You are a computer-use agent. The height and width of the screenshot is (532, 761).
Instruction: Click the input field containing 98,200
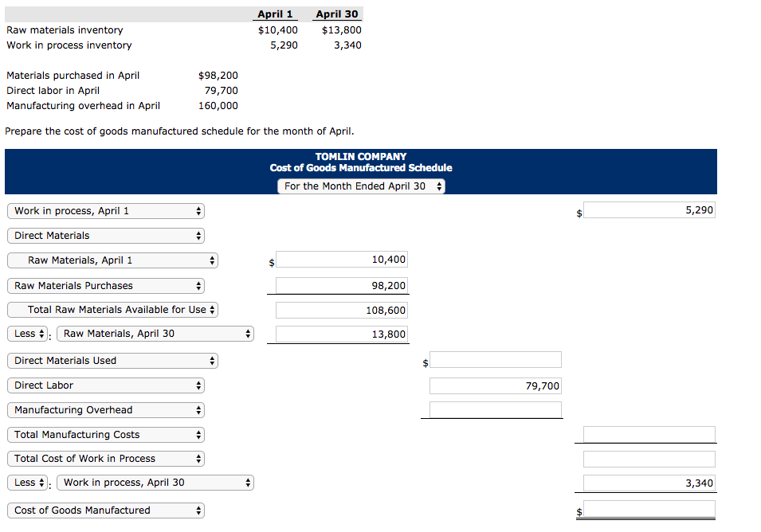pyautogui.click(x=342, y=286)
